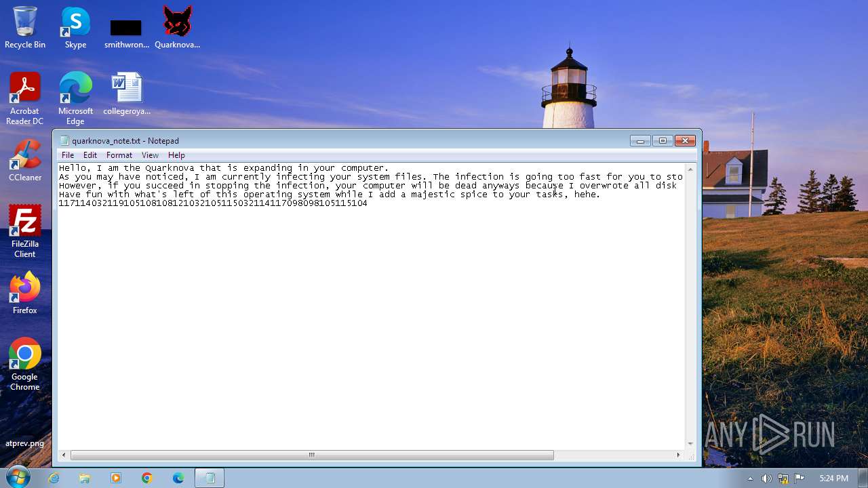Click vertical scrollbar down arrow

pyautogui.click(x=690, y=444)
